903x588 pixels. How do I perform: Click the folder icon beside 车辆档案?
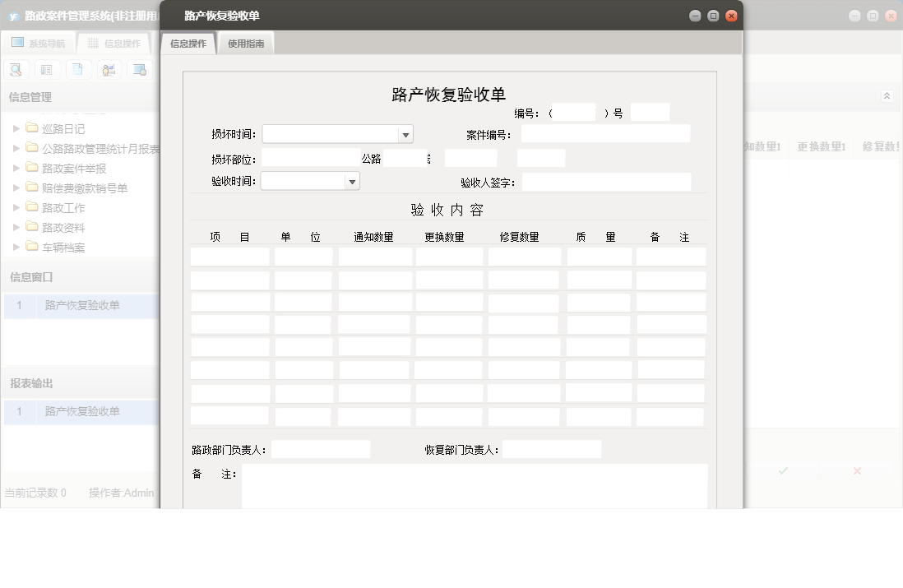click(32, 247)
